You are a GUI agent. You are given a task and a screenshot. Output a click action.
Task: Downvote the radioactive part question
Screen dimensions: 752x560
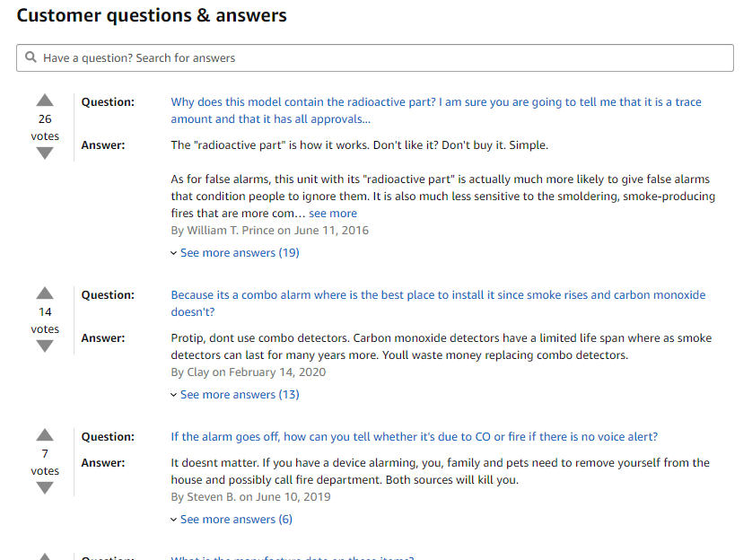coord(45,153)
